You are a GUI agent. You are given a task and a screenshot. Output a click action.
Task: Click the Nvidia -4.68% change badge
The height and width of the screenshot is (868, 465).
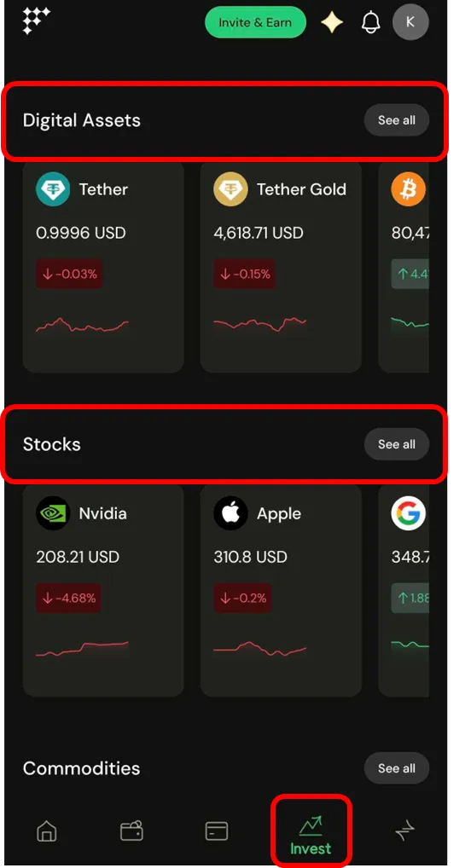coord(69,598)
